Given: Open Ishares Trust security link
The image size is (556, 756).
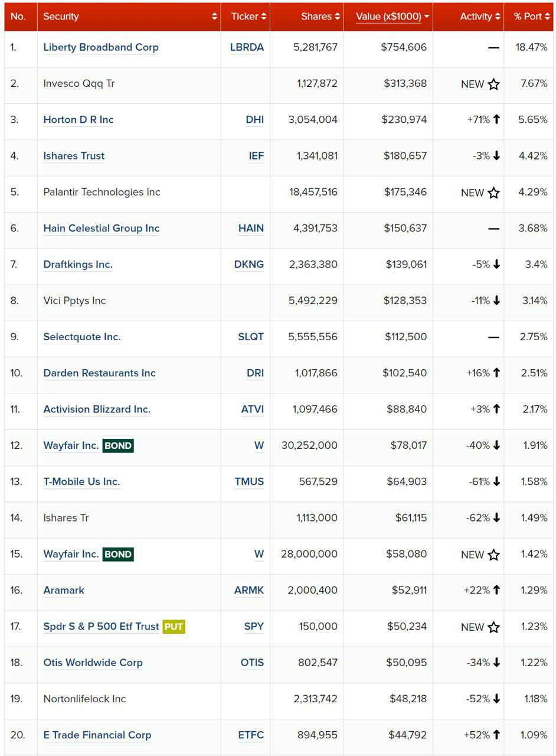Looking at the screenshot, I should [74, 156].
